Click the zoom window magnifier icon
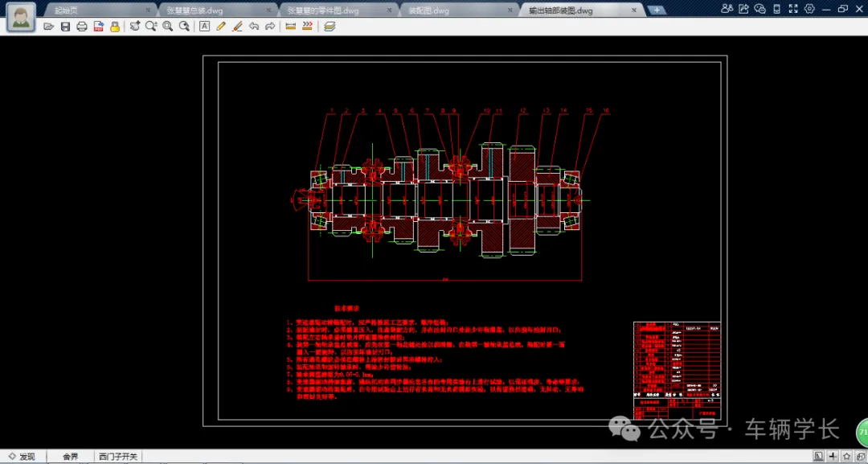868x464 pixels. [x=168, y=26]
